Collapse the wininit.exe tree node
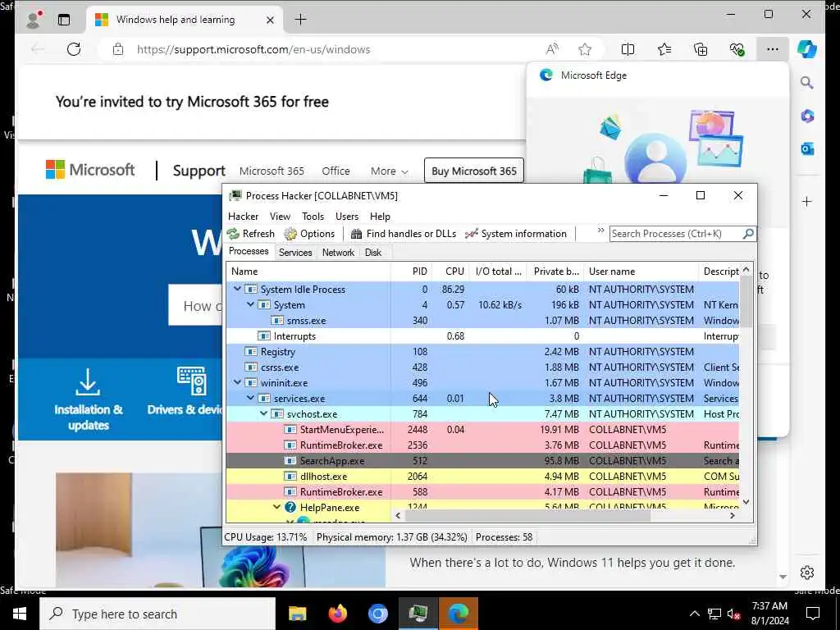The height and width of the screenshot is (630, 840). pos(237,383)
